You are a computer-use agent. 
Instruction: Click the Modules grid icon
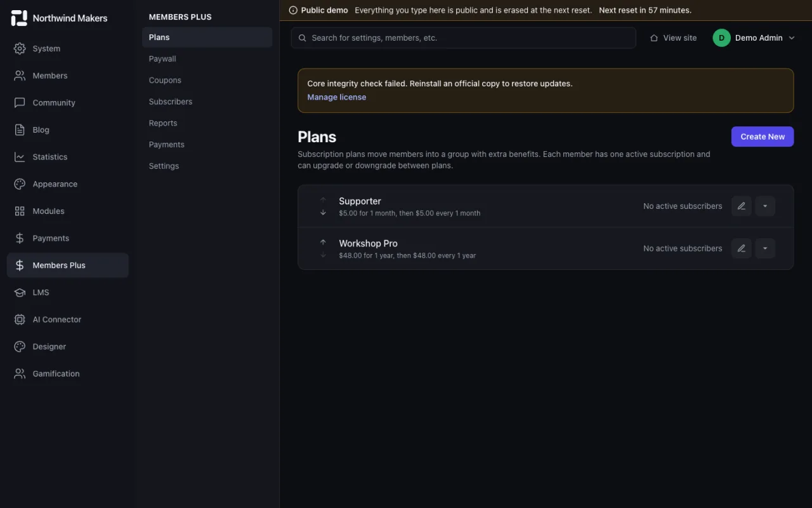(20, 211)
